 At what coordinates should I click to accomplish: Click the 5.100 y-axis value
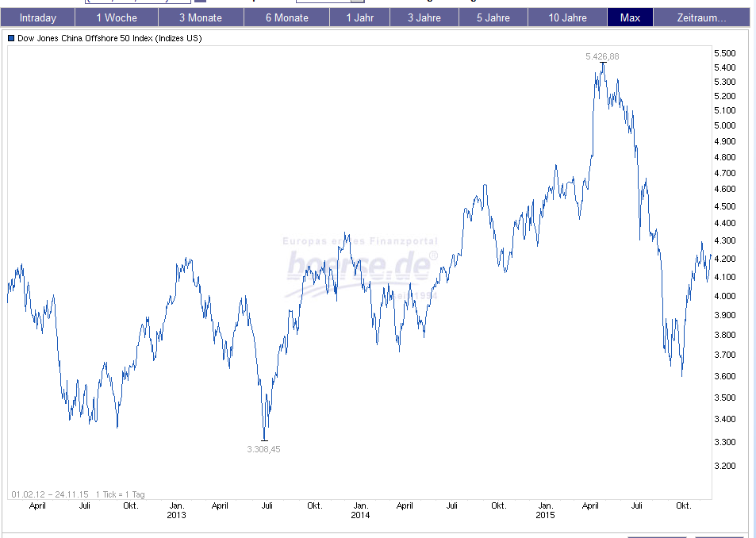[x=725, y=110]
